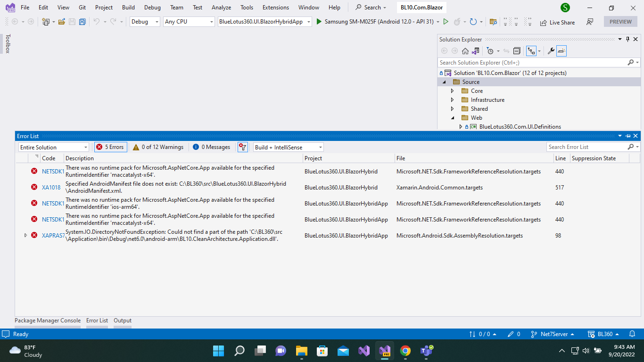
Task: Toggle the 0 of 12 Warnings filter
Action: tap(158, 147)
